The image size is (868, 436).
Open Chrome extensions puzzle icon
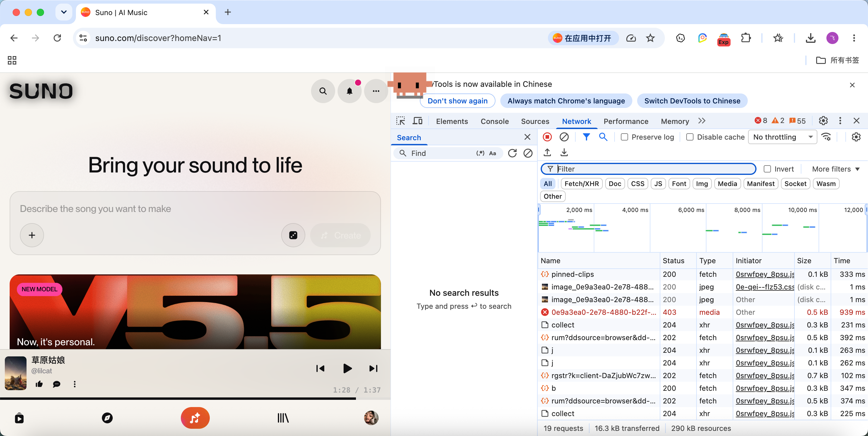tap(746, 38)
